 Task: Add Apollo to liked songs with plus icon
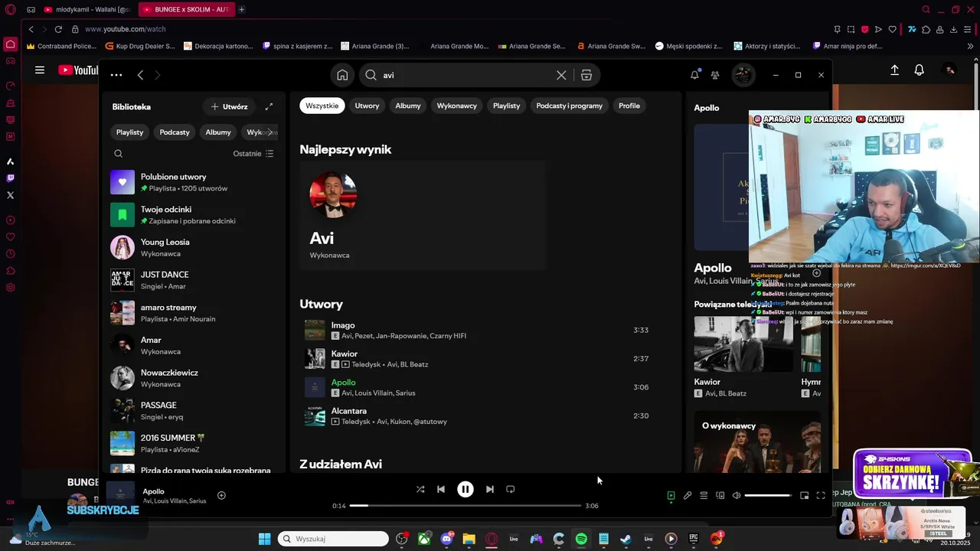pos(221,495)
